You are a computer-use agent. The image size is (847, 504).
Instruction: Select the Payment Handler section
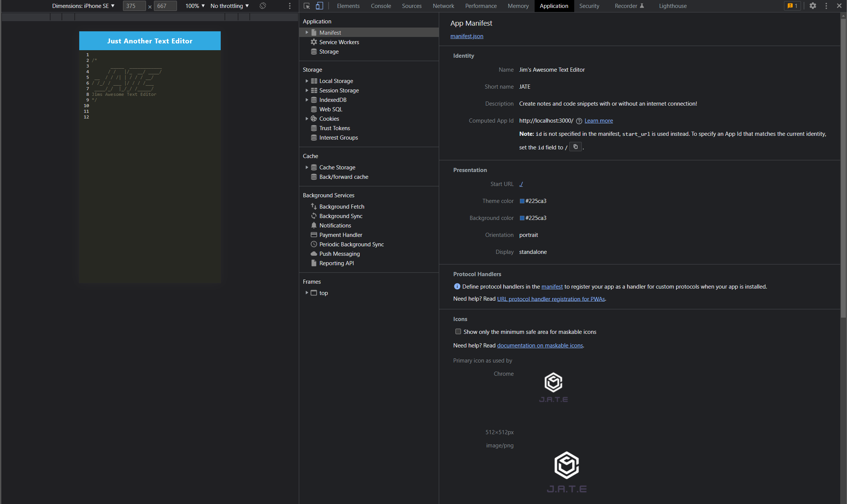tap(340, 235)
